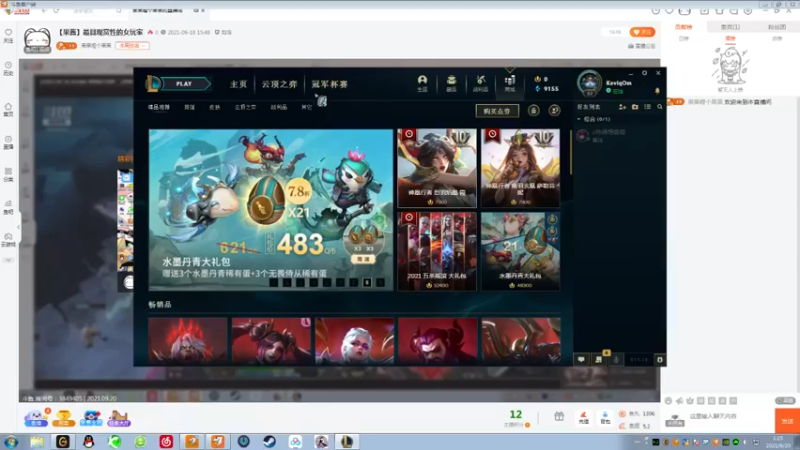Click the orange 关注 follow button

tap(642, 32)
